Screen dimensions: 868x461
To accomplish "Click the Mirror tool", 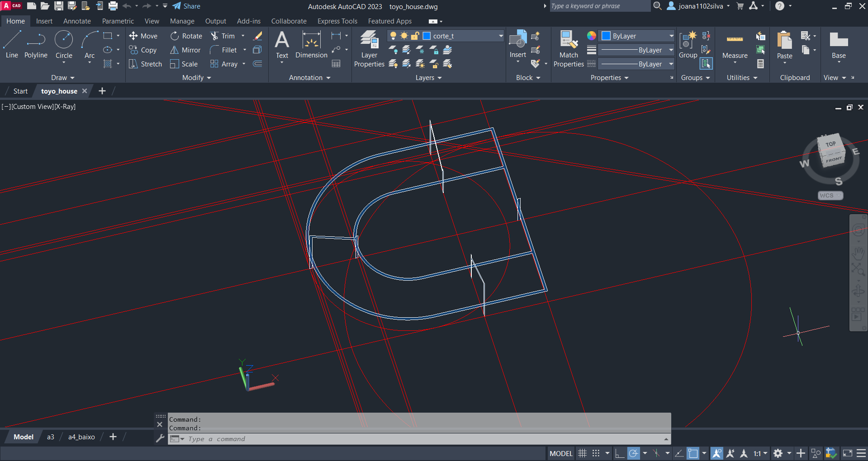I will tap(185, 50).
